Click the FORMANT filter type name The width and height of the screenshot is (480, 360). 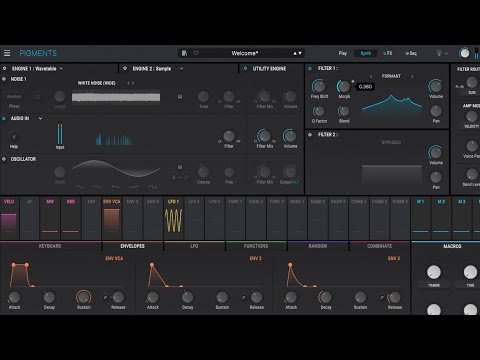click(391, 76)
